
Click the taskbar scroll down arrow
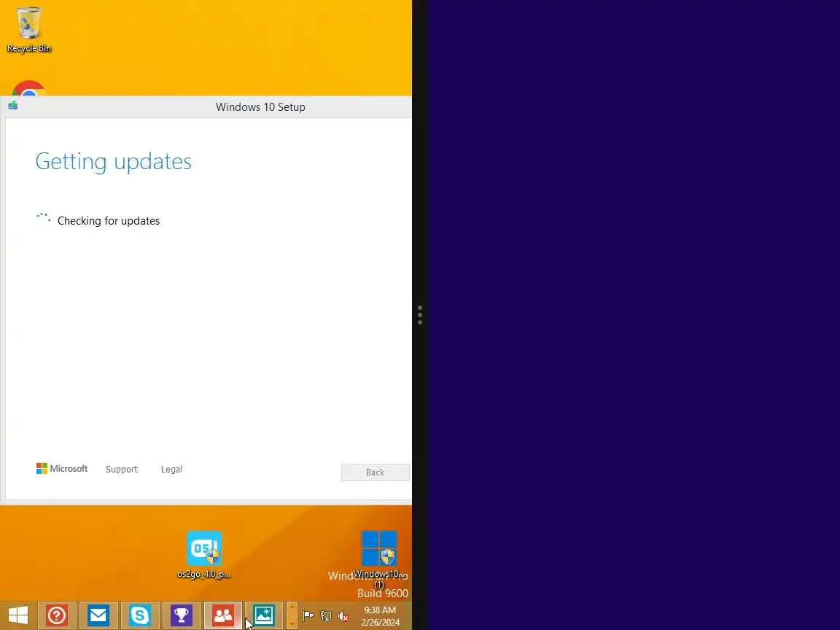[x=292, y=623]
